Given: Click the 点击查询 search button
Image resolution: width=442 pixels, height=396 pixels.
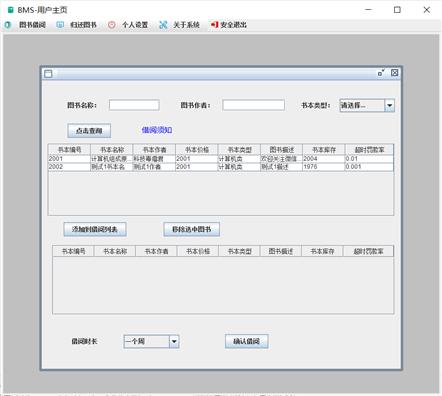Looking at the screenshot, I should [x=89, y=131].
